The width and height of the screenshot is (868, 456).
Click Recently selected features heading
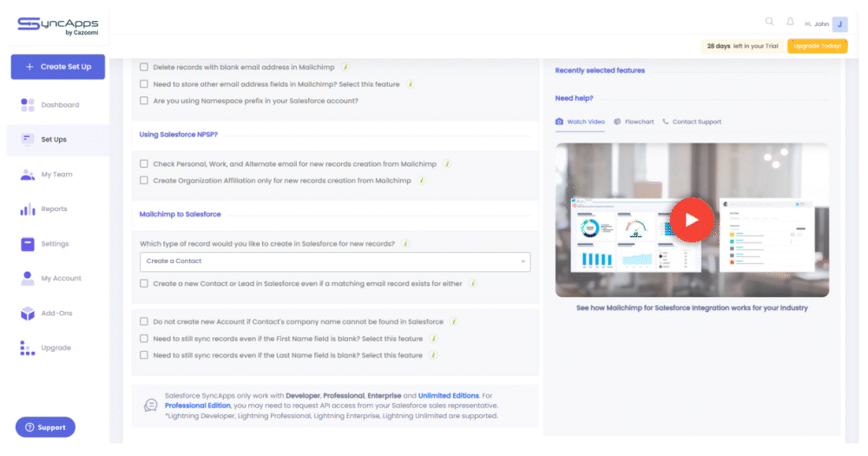600,70
